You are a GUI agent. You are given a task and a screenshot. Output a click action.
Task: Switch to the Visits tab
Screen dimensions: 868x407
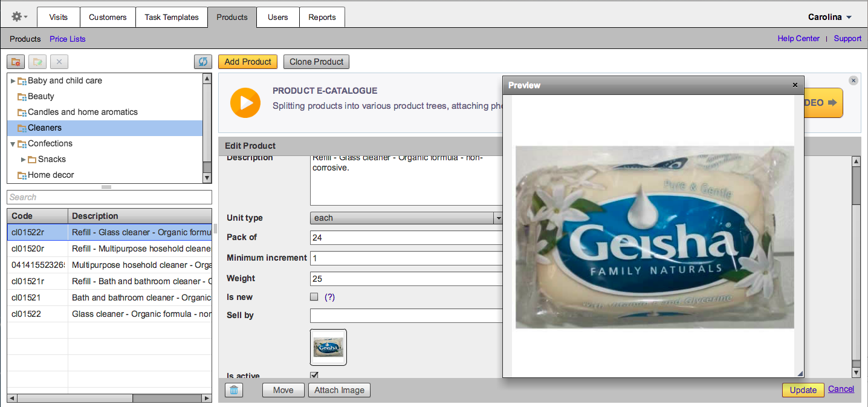pyautogui.click(x=59, y=17)
